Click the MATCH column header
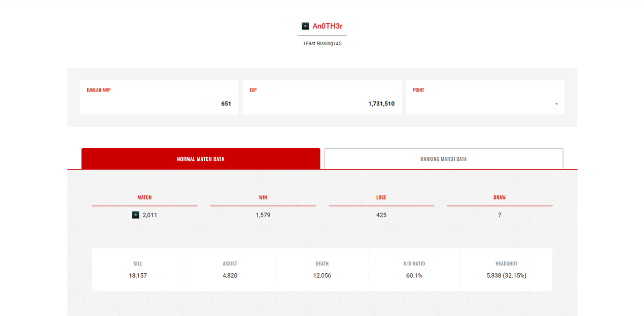644x316 pixels. 145,197
